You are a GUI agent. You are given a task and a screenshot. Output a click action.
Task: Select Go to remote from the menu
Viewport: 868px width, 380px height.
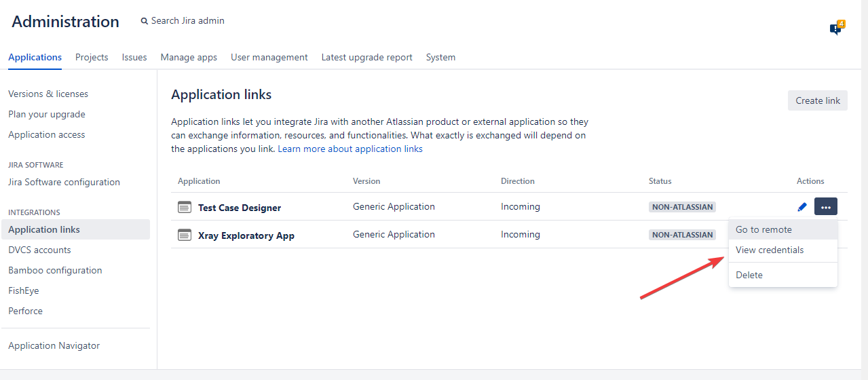tap(783, 229)
